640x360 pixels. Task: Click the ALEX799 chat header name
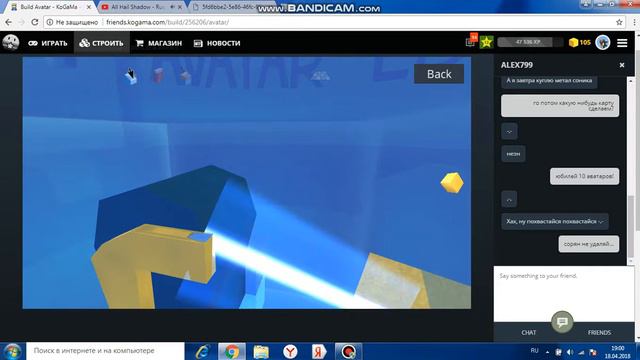(517, 65)
